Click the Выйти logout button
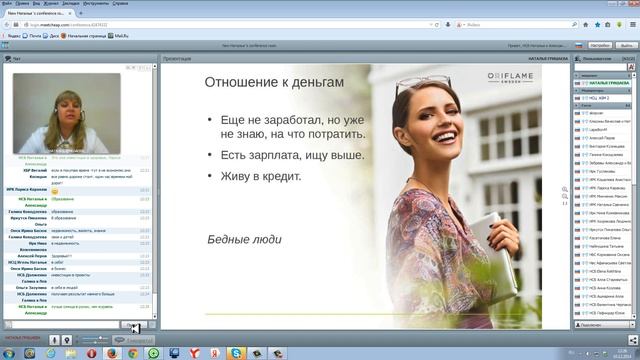The width and height of the screenshot is (640, 360). click(626, 45)
